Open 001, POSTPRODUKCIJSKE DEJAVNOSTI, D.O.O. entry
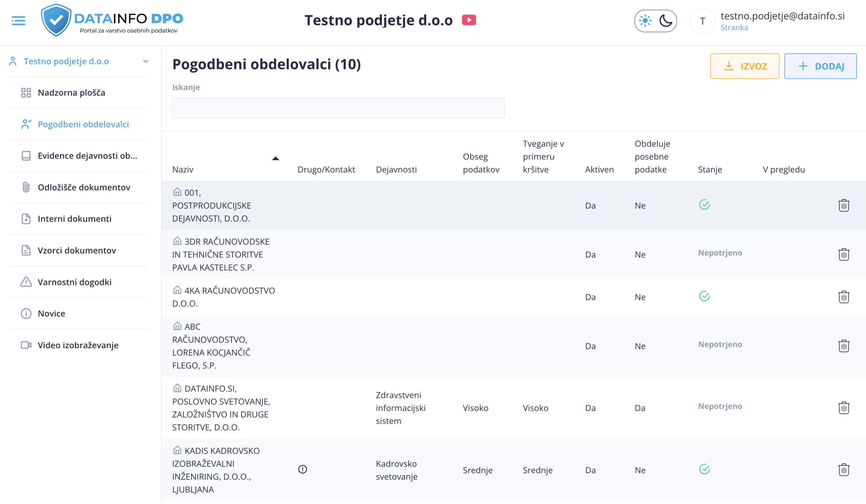This screenshot has height=504, width=866. click(x=212, y=205)
